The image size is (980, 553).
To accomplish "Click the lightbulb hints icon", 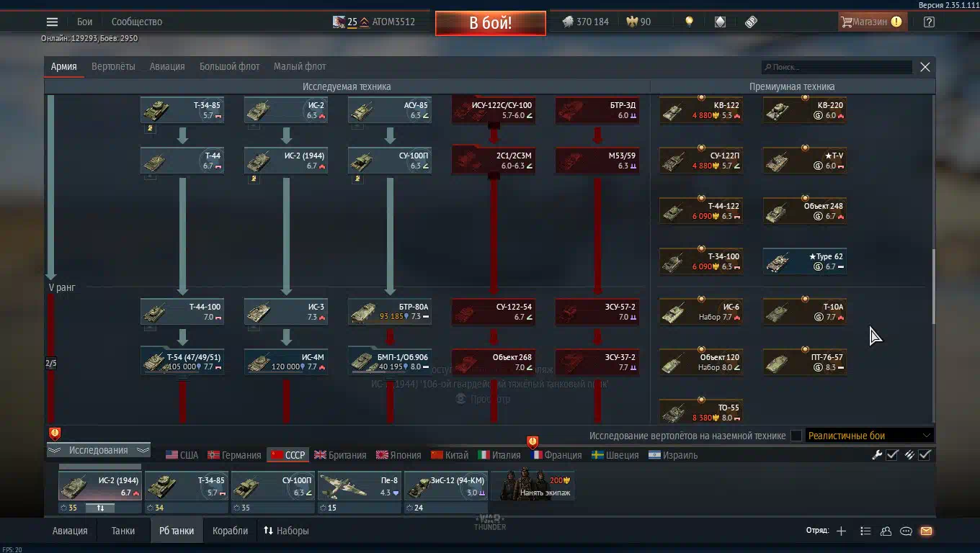I will coord(689,22).
